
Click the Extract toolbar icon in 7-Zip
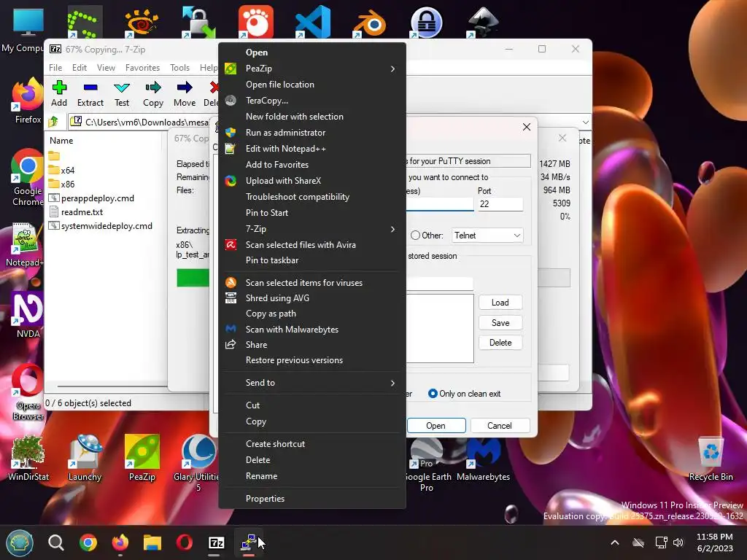coord(90,93)
